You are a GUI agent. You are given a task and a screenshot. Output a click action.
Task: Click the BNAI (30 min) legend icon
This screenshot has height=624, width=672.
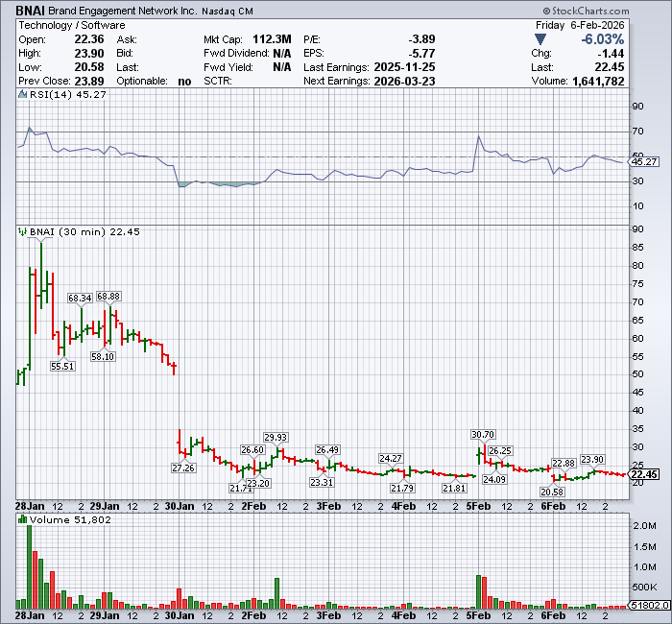coord(20,231)
